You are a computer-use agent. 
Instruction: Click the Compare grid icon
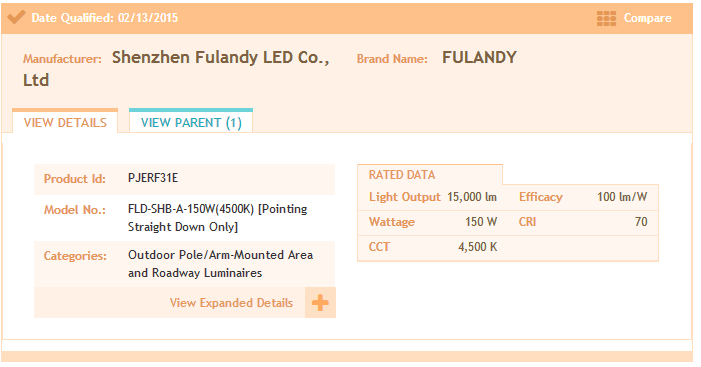tap(606, 18)
